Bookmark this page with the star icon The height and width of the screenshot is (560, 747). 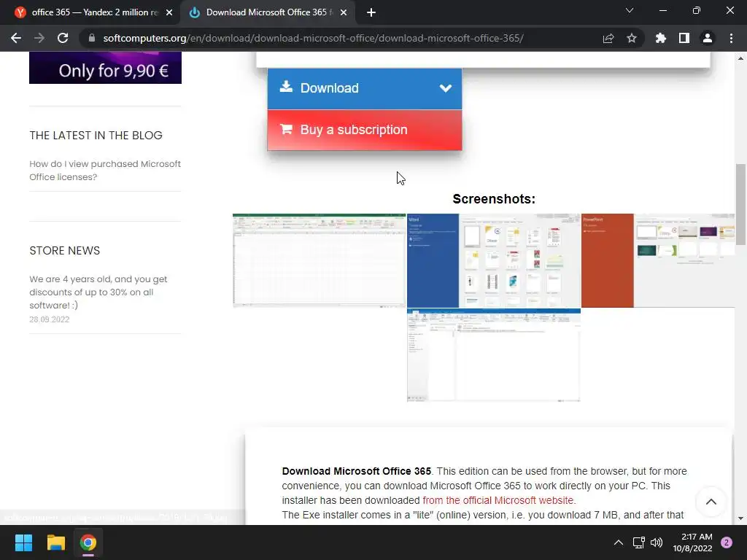(632, 38)
